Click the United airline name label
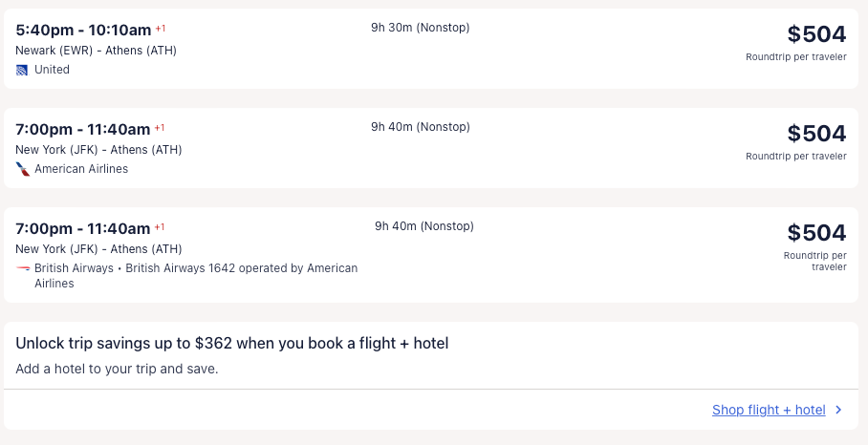The width and height of the screenshot is (868, 445). [52, 70]
